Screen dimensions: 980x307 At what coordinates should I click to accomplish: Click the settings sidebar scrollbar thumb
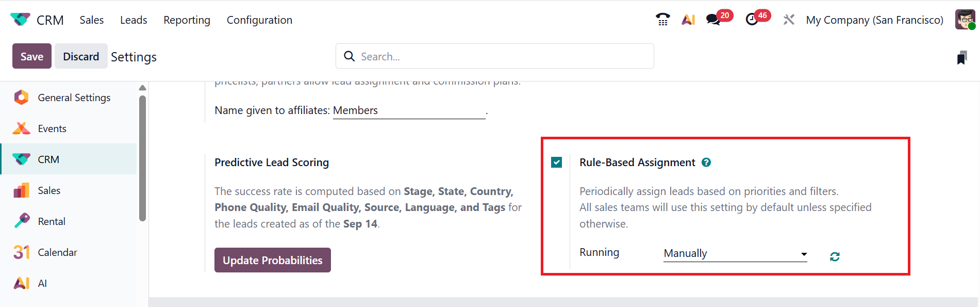[x=142, y=157]
